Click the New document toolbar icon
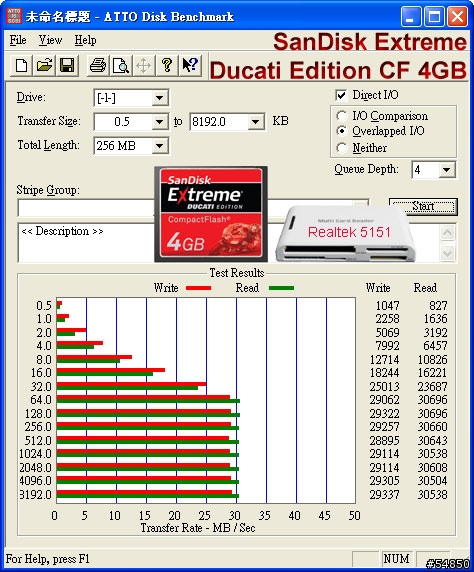 (x=21, y=66)
